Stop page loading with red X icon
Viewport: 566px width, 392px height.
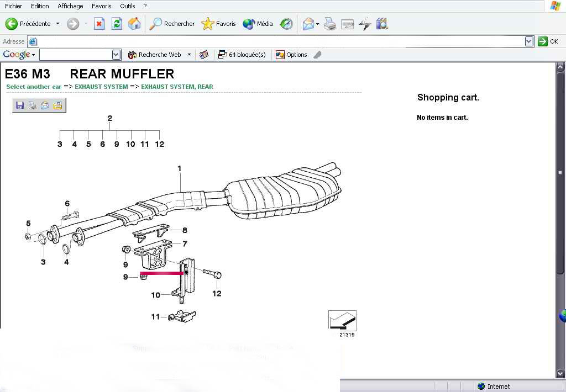99,24
